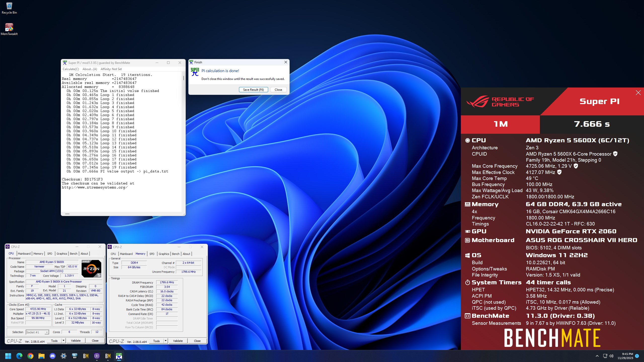Image resolution: width=644 pixels, height=362 pixels.
Task: Open the Windows Start menu
Action: [x=8, y=356]
